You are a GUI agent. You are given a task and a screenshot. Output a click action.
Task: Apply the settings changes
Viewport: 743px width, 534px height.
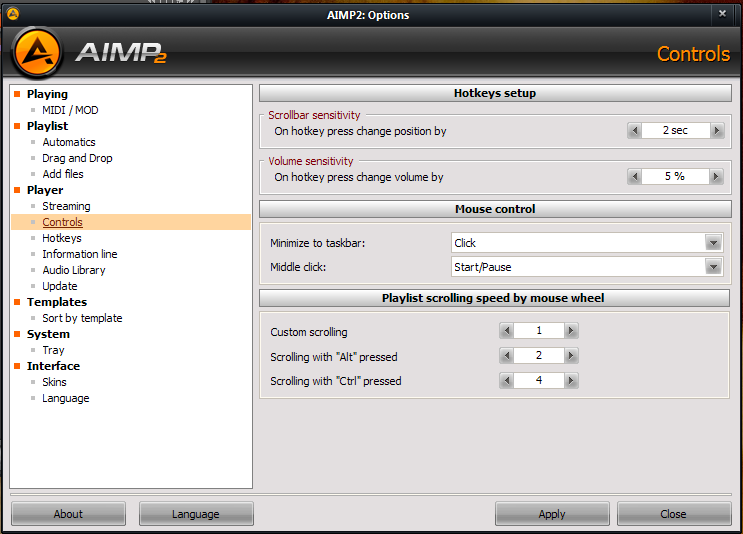(552, 514)
